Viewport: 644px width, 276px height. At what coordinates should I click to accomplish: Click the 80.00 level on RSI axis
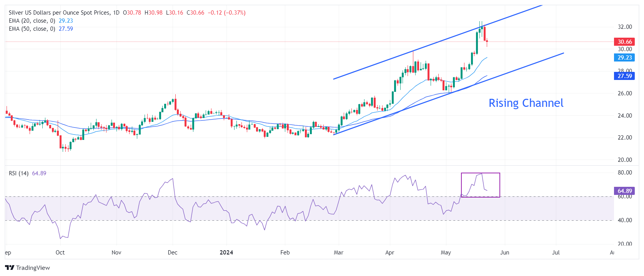[624, 173]
